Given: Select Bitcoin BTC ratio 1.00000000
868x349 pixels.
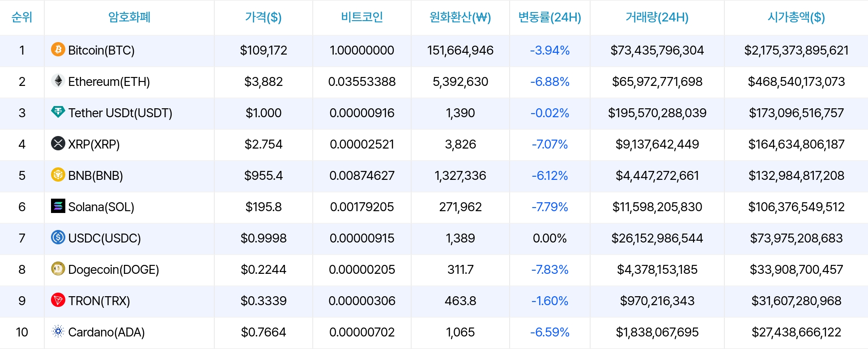Looking at the screenshot, I should tap(362, 50).
